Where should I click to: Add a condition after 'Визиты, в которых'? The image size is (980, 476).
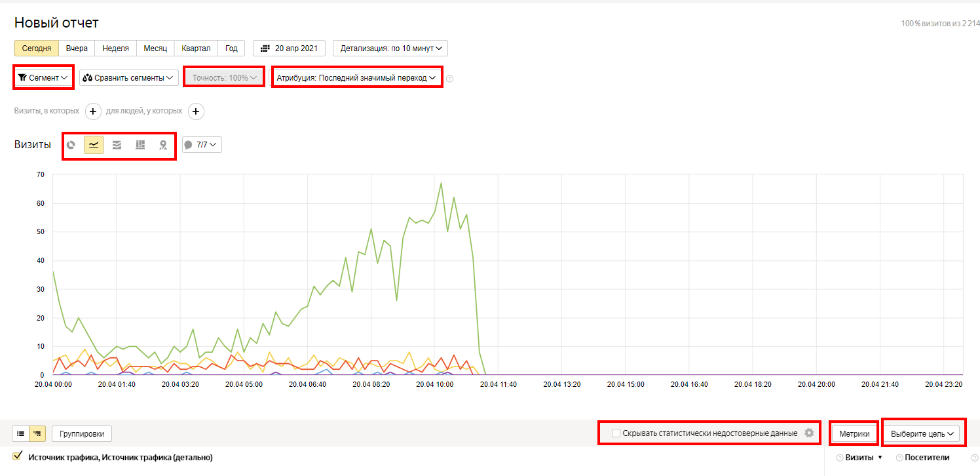[93, 111]
